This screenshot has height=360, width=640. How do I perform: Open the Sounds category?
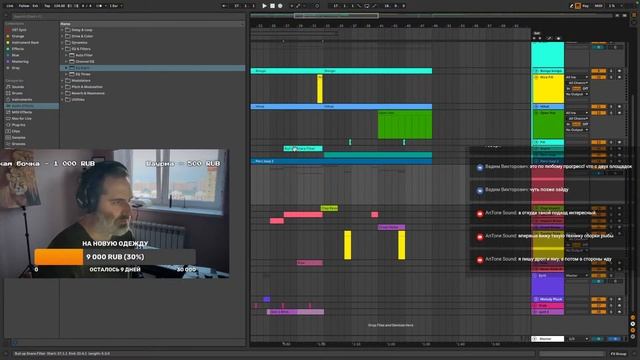point(18,87)
